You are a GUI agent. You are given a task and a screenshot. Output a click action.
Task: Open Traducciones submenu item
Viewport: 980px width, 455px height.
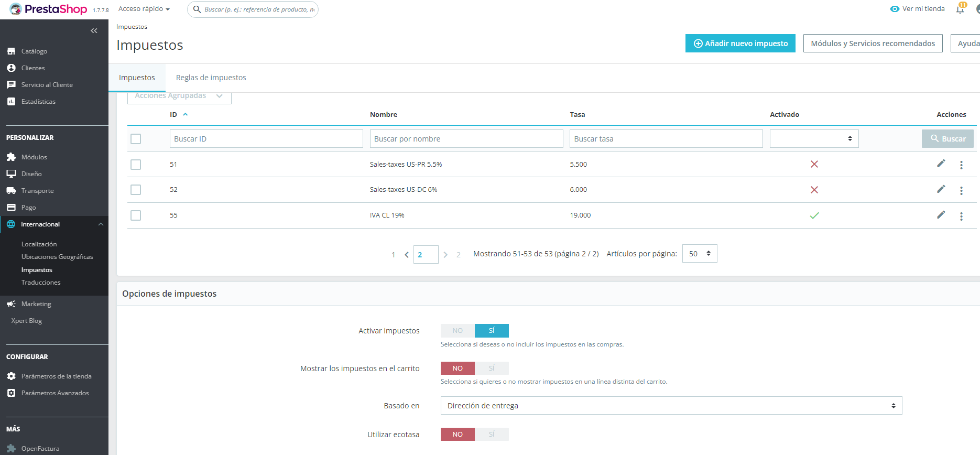tap(41, 283)
